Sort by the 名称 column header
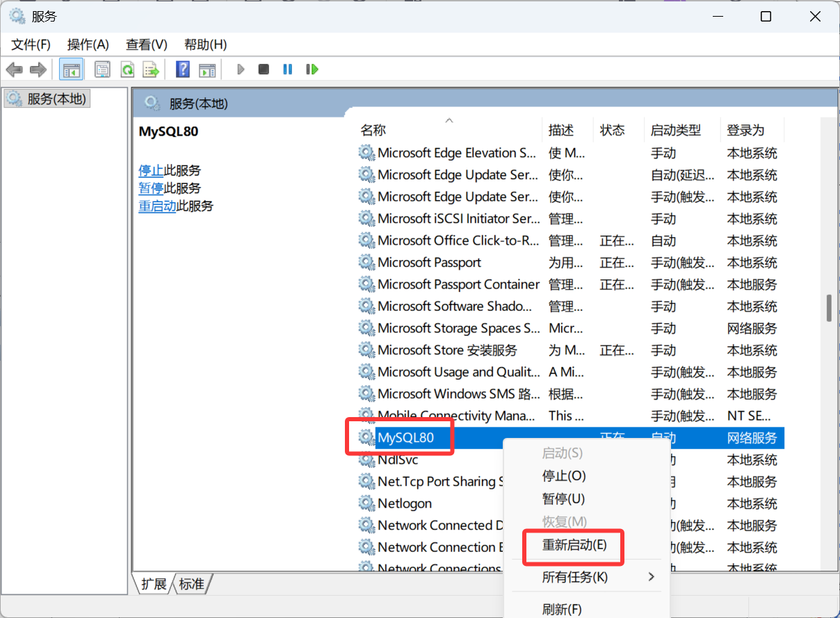The width and height of the screenshot is (840, 618). pyautogui.click(x=449, y=130)
